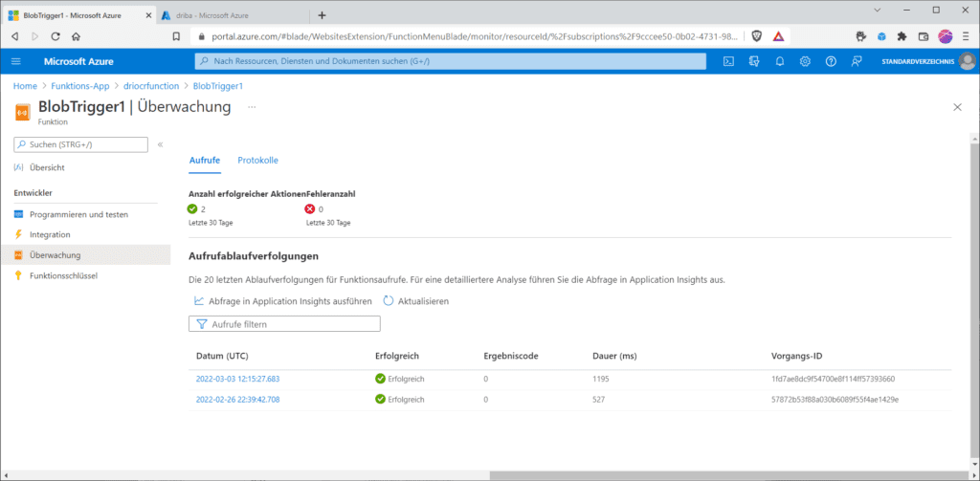The height and width of the screenshot is (481, 980).
Task: Click the browser address bar URL
Action: click(x=475, y=36)
